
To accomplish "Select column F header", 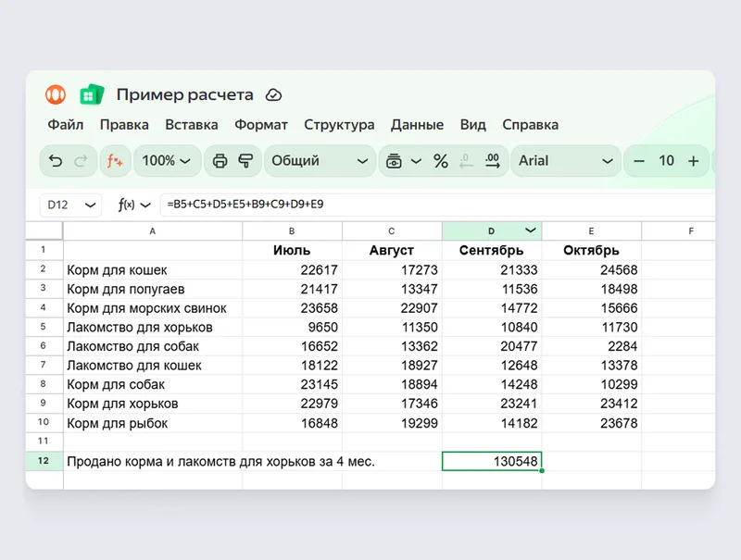I will pos(679,230).
